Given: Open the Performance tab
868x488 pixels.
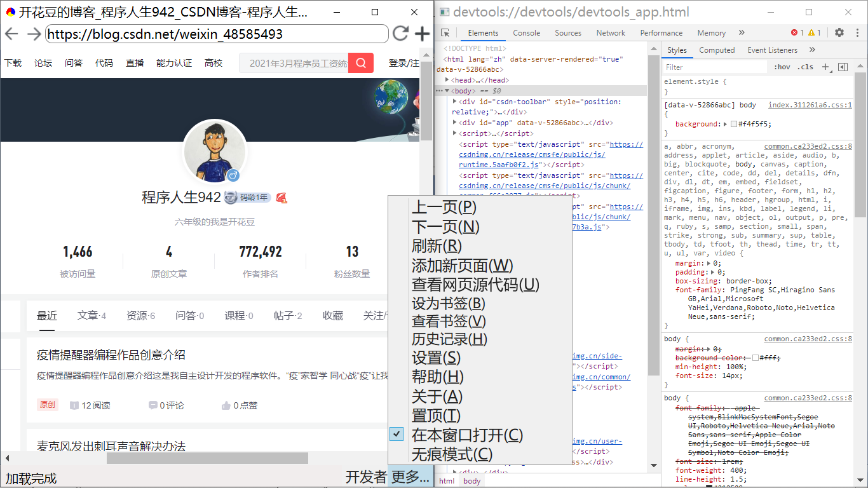Looking at the screenshot, I should pyautogui.click(x=661, y=33).
